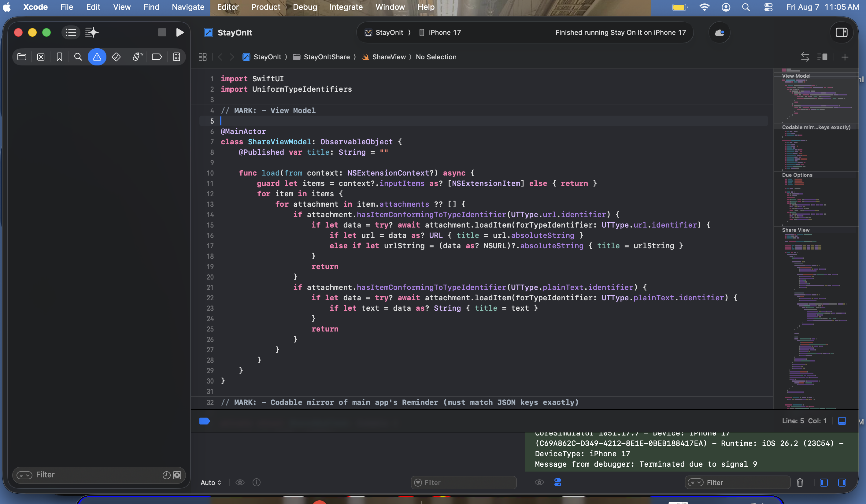This screenshot has height=504, width=866.
Task: Open the coding assistant sparkle icon
Action: (92, 32)
